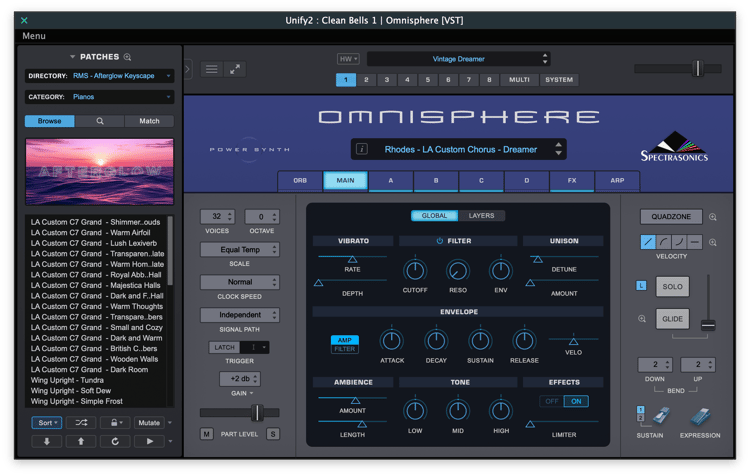Viewport: 750px width, 476px height.
Task: Click the search magnifier tab in browser
Action: [x=99, y=121]
